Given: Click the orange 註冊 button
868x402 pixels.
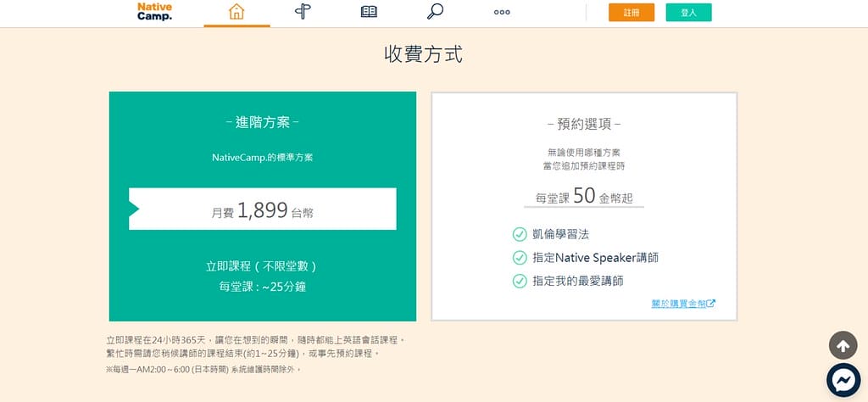Looking at the screenshot, I should tap(631, 12).
